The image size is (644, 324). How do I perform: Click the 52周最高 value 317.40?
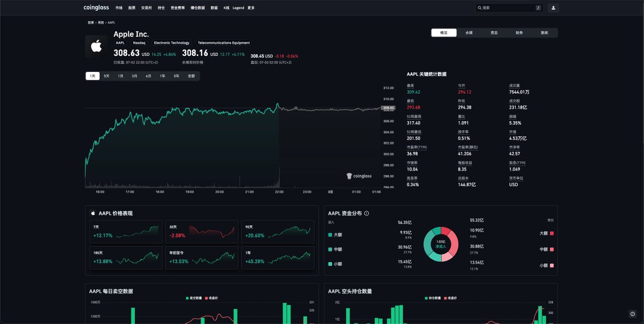pyautogui.click(x=414, y=123)
